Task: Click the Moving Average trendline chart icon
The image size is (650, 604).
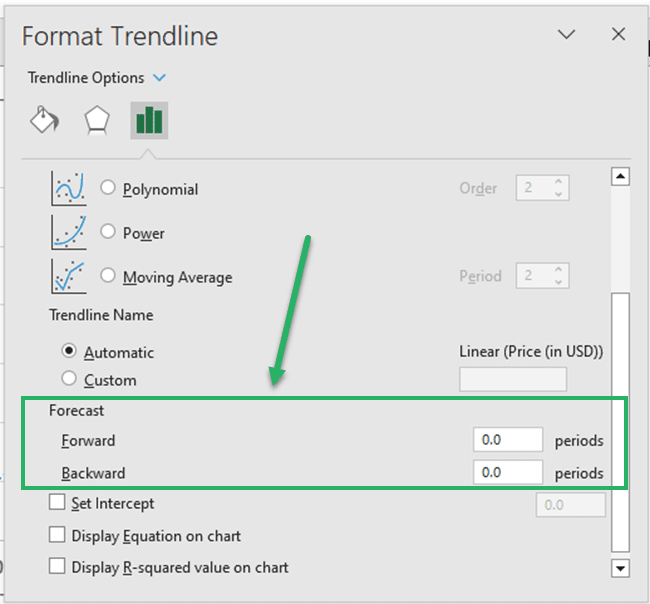Action: point(69,277)
